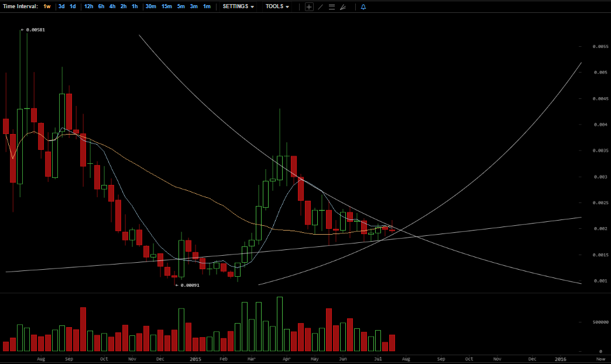Choose the 5m time interval
Viewport: 611px width, 364px height.
point(181,6)
